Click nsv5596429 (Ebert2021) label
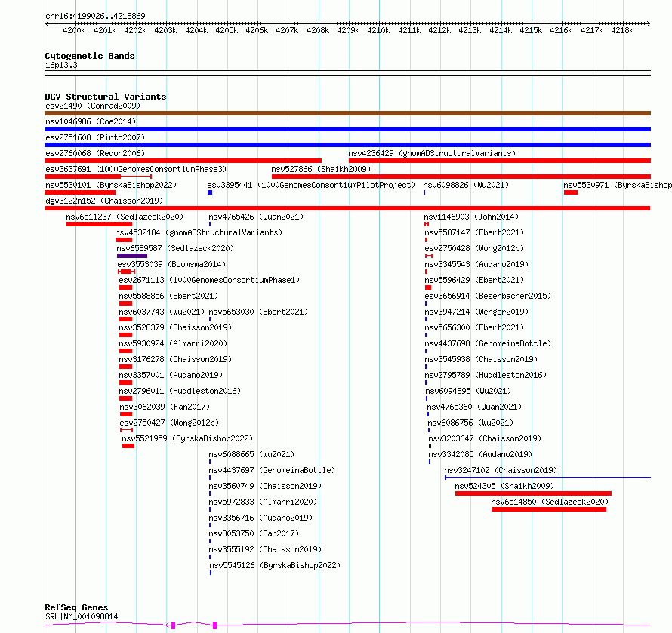This screenshot has width=672, height=633. coord(474,280)
